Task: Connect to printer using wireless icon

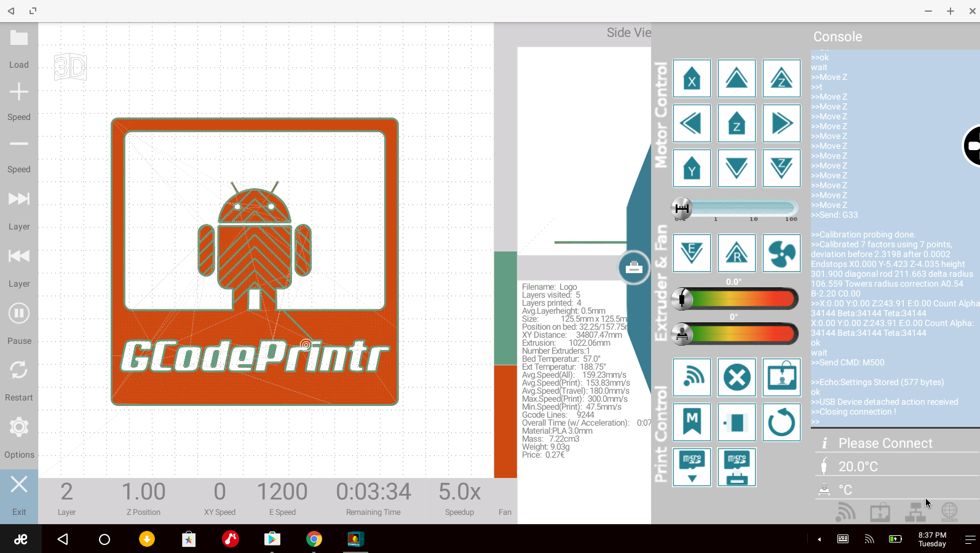Action: coord(692,377)
